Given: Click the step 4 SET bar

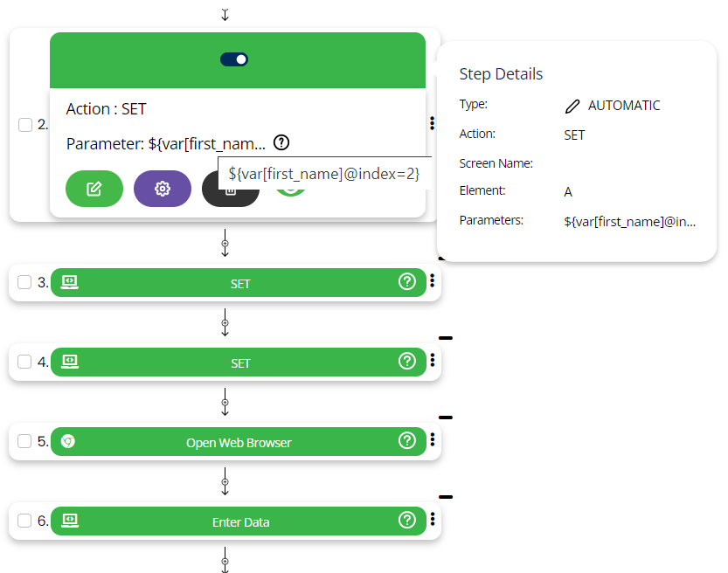Looking at the screenshot, I should click(239, 362).
